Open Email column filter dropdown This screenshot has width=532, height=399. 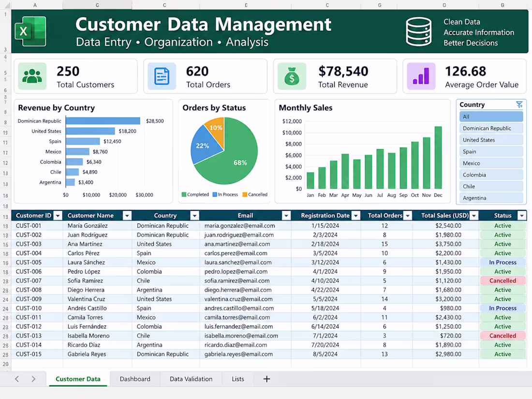coord(286,215)
